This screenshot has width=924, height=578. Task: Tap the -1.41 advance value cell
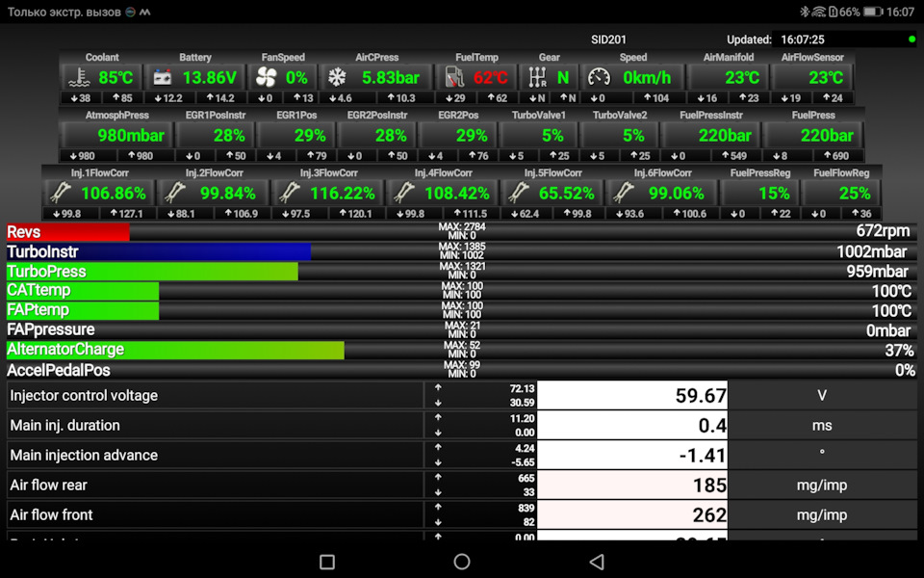(x=632, y=455)
